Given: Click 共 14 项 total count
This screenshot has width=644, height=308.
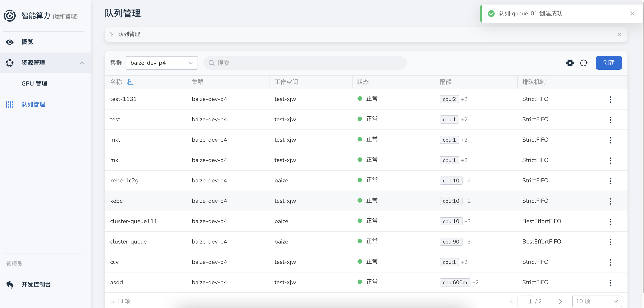Looking at the screenshot, I should [x=120, y=301].
